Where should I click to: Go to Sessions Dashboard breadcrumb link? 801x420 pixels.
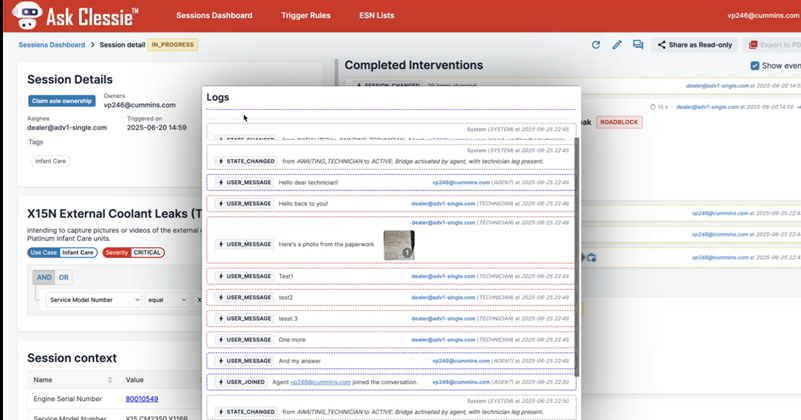click(x=52, y=45)
